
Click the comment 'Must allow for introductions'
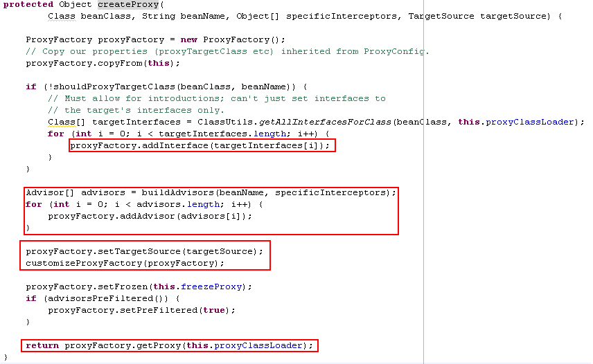coord(217,98)
